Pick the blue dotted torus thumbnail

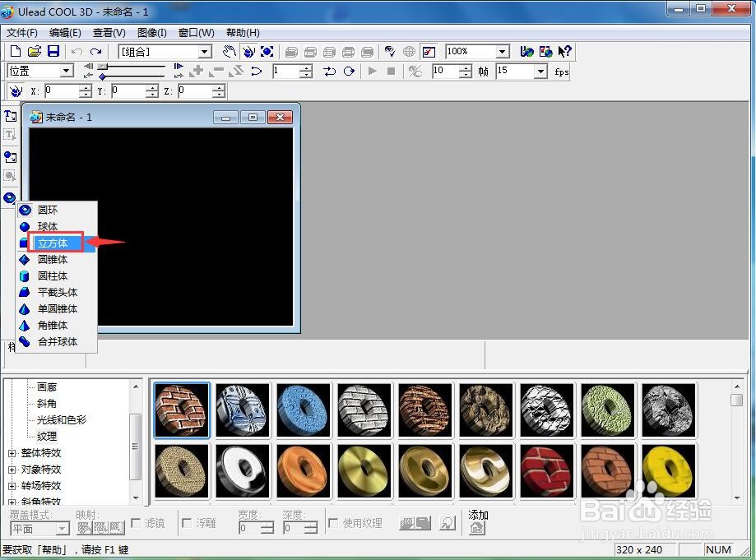tap(304, 410)
